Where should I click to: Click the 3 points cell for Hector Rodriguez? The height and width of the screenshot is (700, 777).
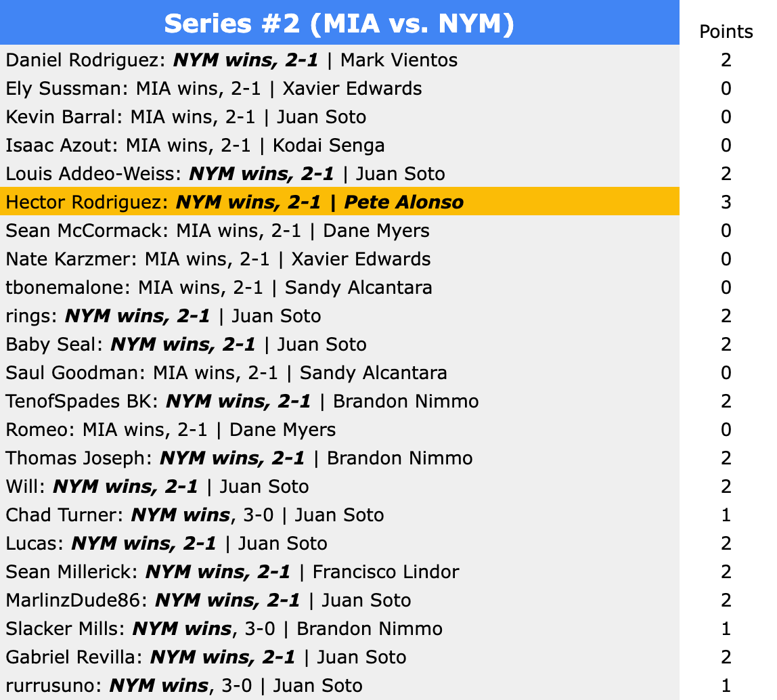pyautogui.click(x=726, y=202)
